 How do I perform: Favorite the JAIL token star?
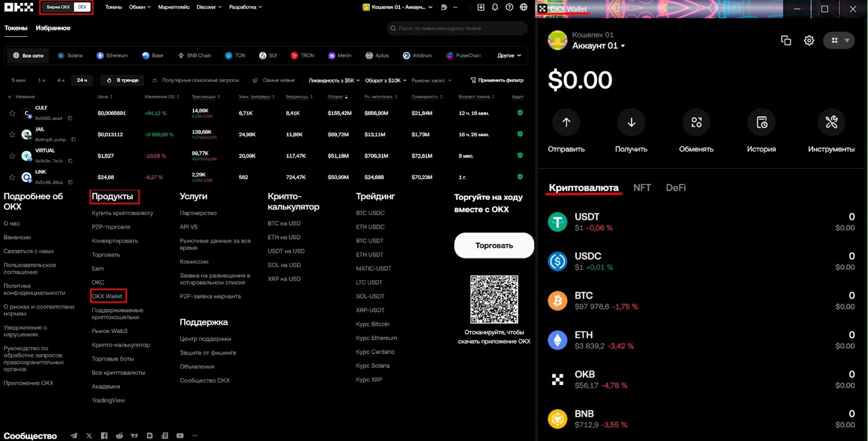[x=12, y=134]
